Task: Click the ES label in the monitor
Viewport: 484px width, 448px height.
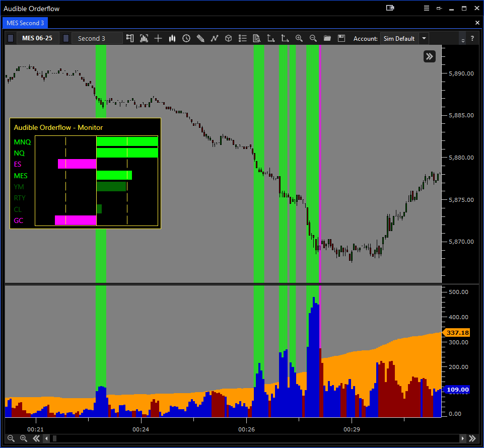Action: pyautogui.click(x=18, y=164)
